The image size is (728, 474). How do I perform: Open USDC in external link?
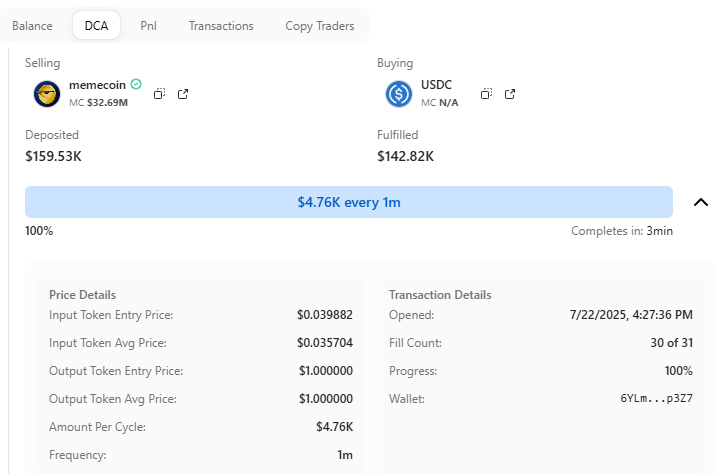tap(510, 94)
